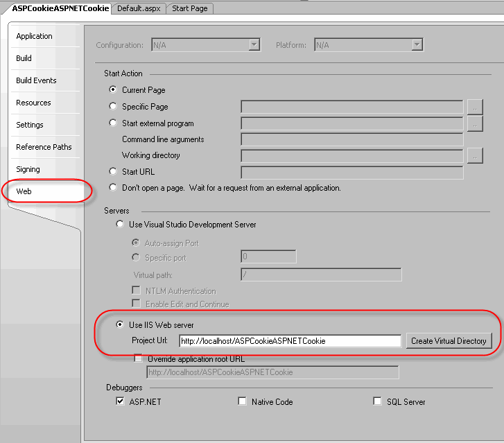Choose Use Visual Studio Development Server

coord(121,225)
